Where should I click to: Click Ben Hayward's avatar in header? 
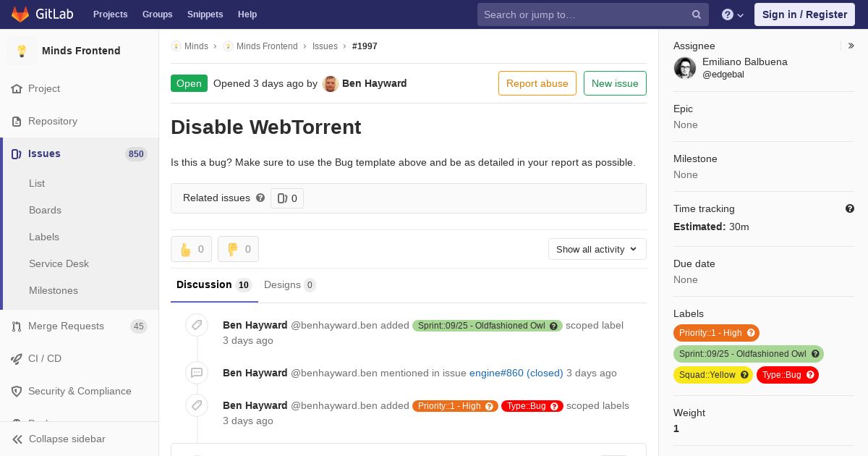[331, 83]
